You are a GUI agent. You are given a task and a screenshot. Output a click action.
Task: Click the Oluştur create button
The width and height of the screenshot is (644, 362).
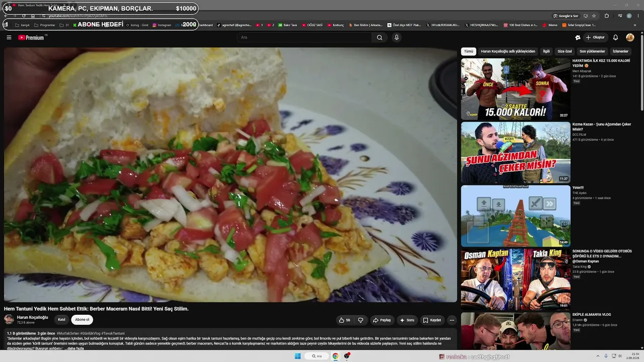(595, 37)
